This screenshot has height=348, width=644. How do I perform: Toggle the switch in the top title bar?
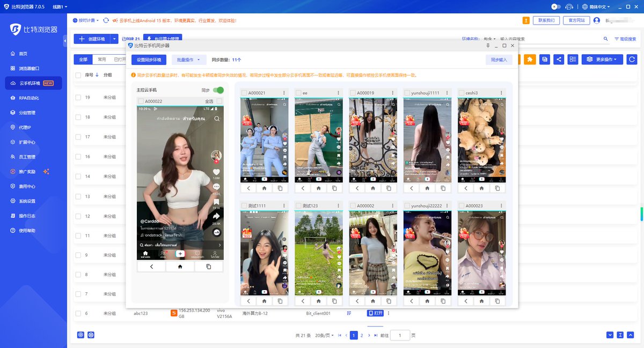[x=556, y=6]
